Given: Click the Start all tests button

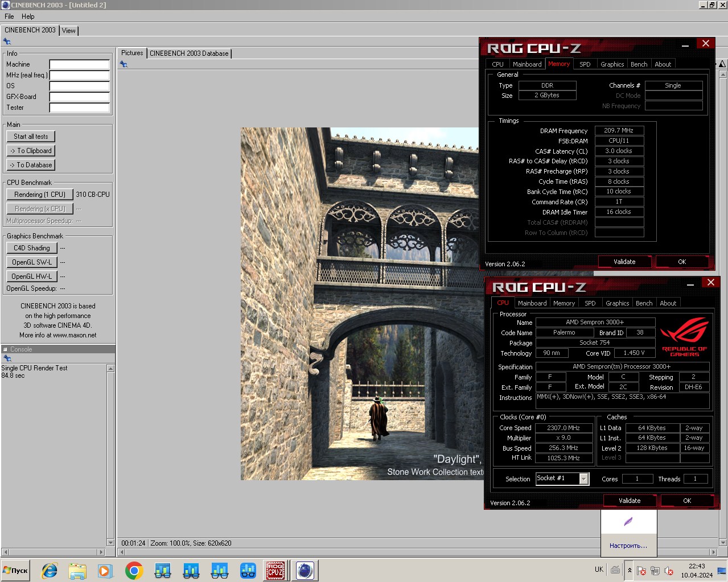Looking at the screenshot, I should (31, 137).
